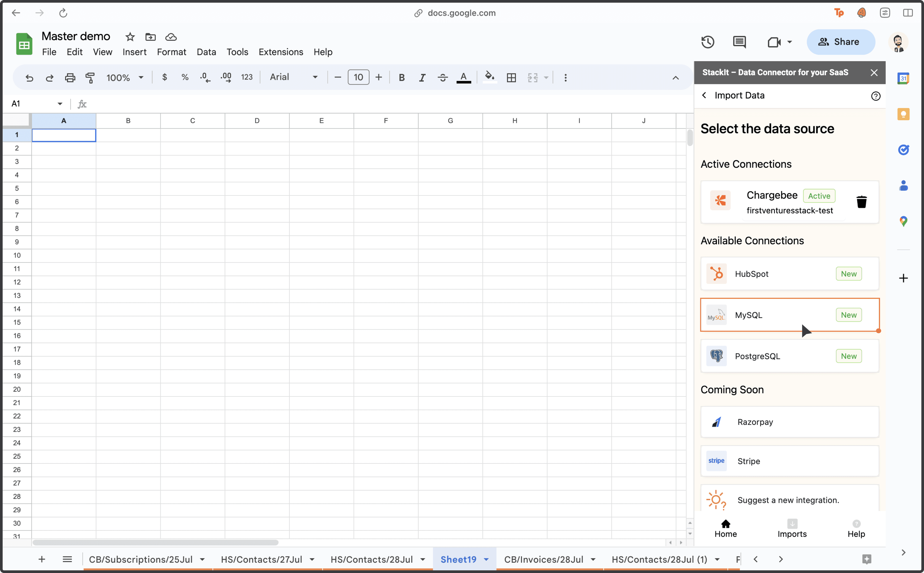Toggle italic formatting
The image size is (924, 573).
[x=422, y=78]
